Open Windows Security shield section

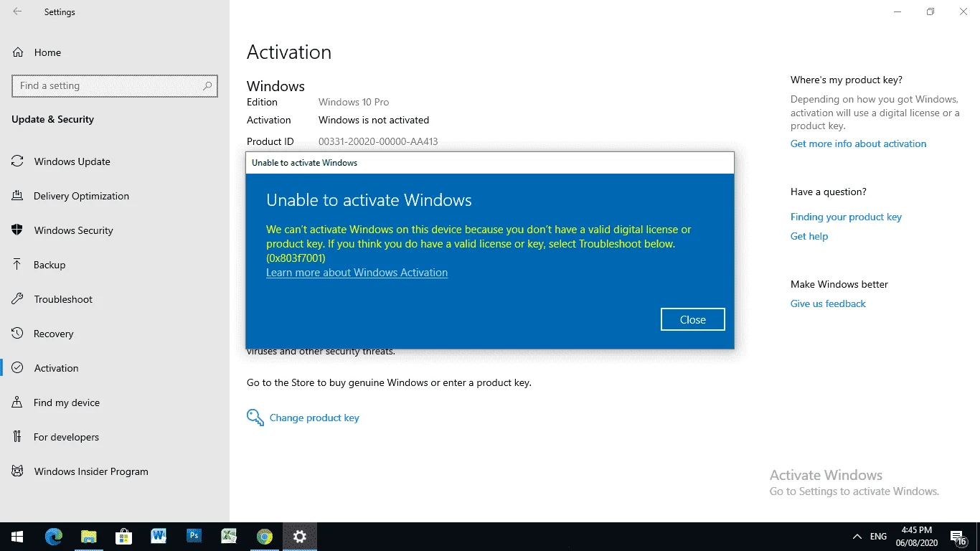(x=62, y=230)
